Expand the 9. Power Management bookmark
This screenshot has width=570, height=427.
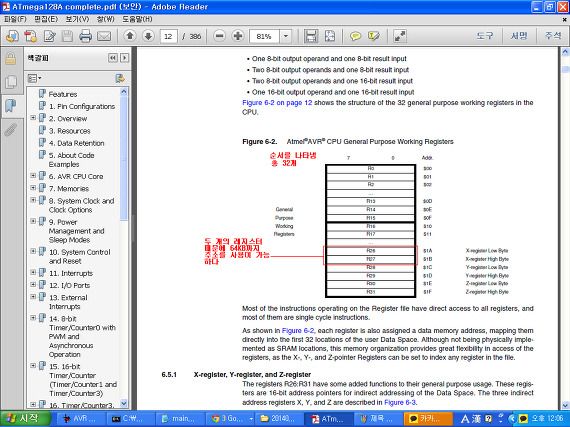click(x=33, y=221)
